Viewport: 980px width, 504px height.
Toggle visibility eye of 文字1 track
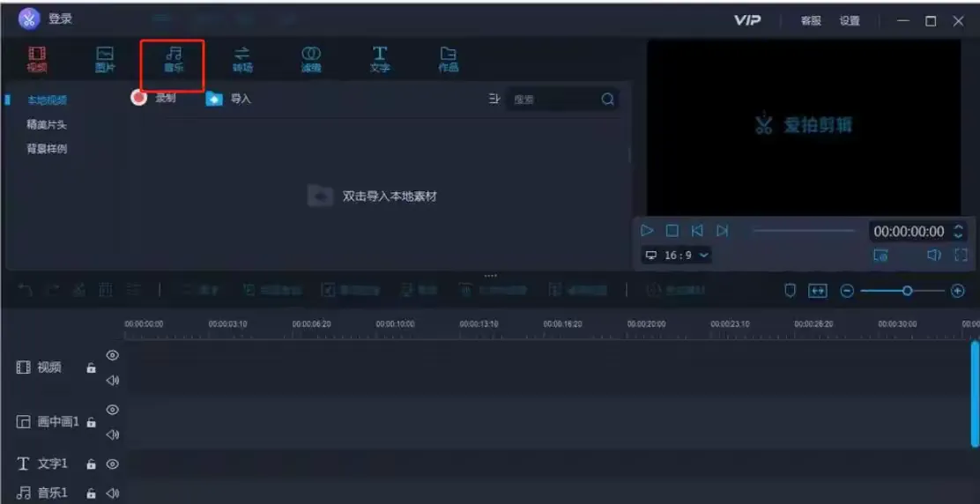click(113, 464)
